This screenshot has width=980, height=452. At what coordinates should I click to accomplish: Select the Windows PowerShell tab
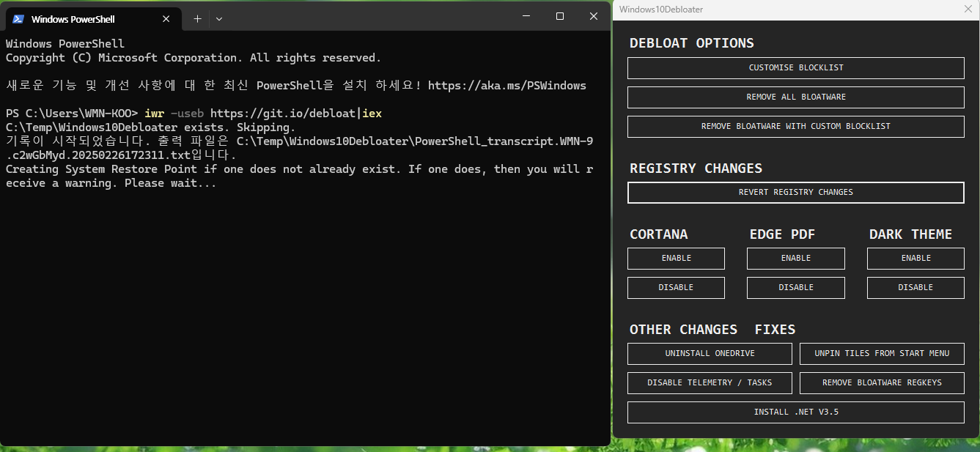click(93, 18)
